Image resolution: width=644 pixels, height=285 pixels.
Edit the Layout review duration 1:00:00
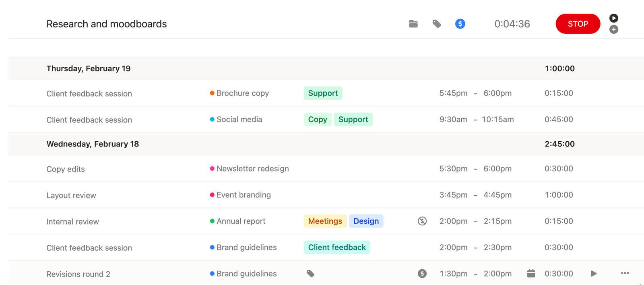click(559, 195)
